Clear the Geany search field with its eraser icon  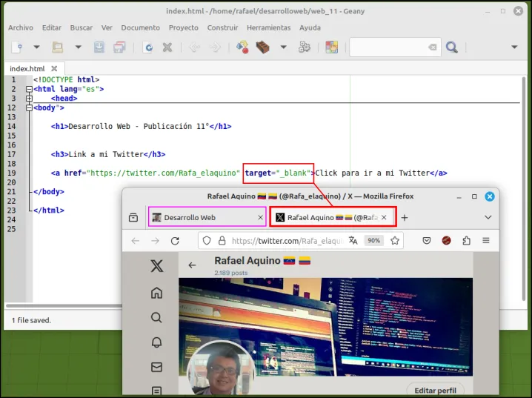click(x=433, y=47)
